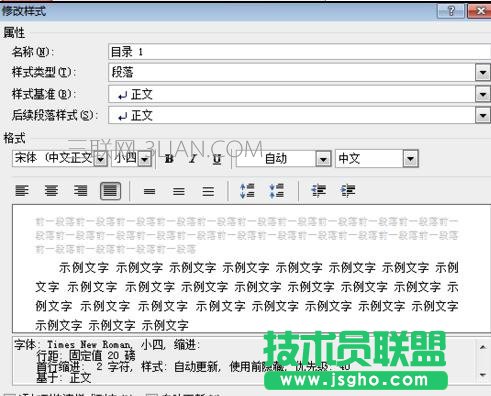Click the 名称 field containing 目录 1
The width and height of the screenshot is (491, 396).
point(299,52)
